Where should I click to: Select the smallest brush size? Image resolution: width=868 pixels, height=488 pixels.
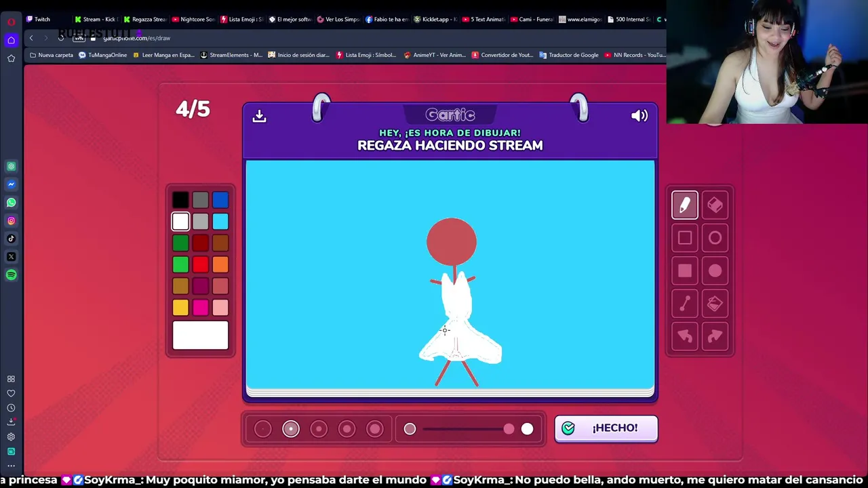[263, 428]
